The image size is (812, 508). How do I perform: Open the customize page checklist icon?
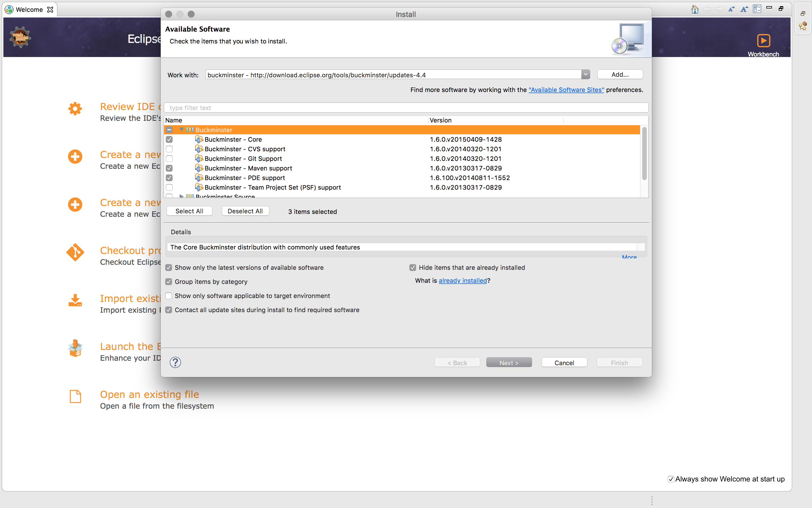[x=757, y=9]
